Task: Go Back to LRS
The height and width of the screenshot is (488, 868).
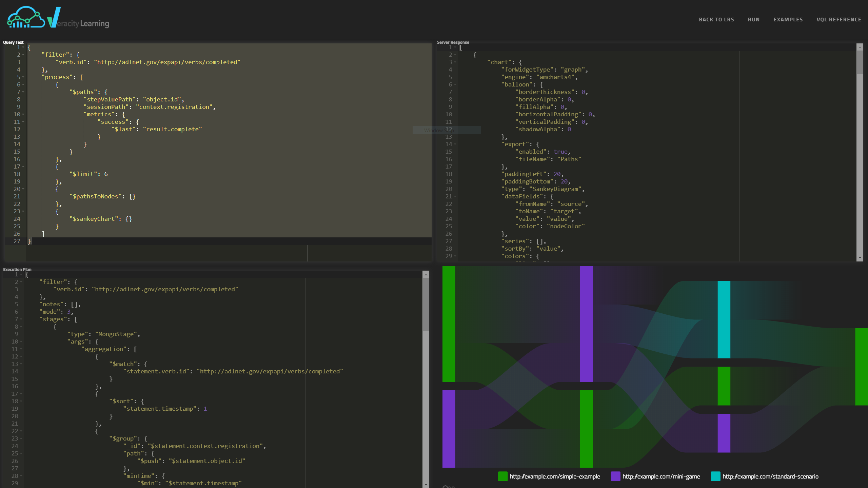Action: pyautogui.click(x=716, y=20)
